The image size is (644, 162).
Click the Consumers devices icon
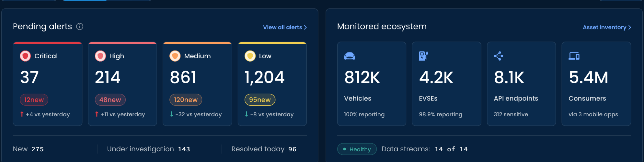point(574,56)
